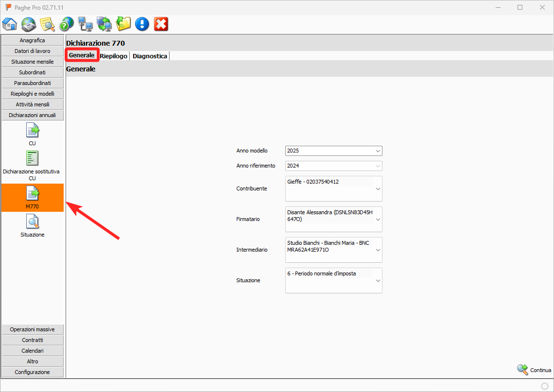The image size is (554, 392).
Task: Switch to the Diagnostica tab
Action: 150,56
